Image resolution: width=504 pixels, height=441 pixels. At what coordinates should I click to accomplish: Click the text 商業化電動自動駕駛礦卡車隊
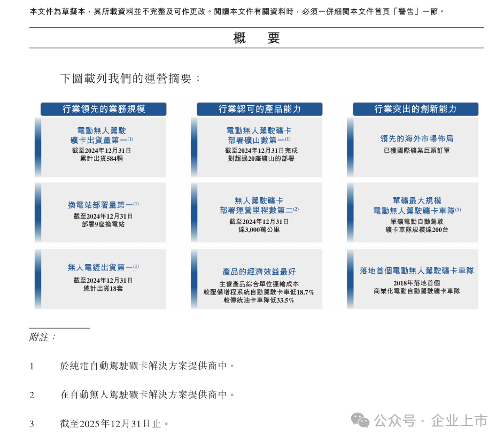point(416,291)
